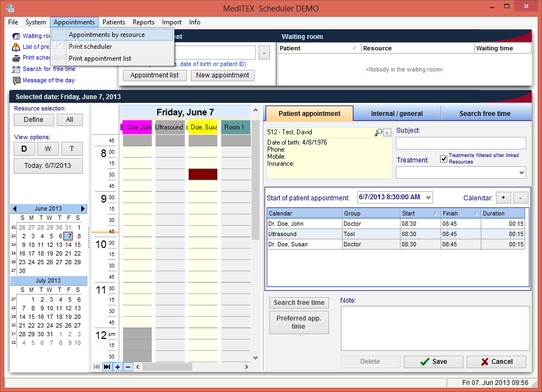Click the T view option button
542x392 pixels.
pyautogui.click(x=72, y=149)
